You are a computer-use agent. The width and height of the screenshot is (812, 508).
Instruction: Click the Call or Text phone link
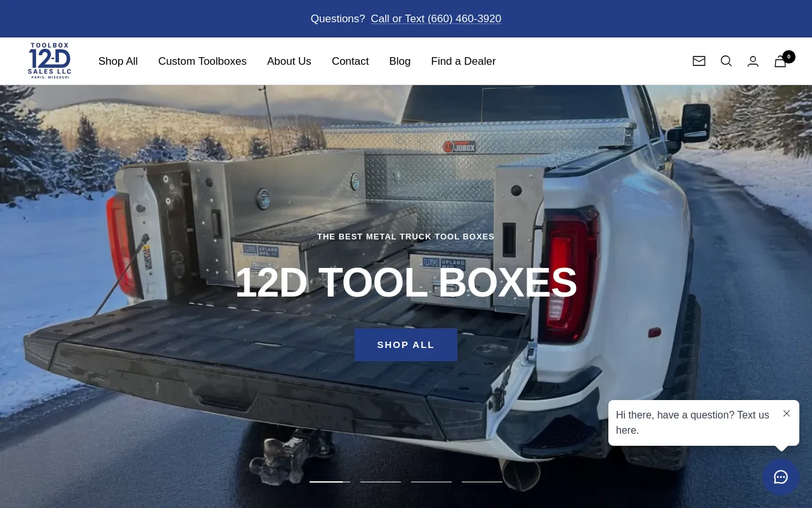point(436,19)
